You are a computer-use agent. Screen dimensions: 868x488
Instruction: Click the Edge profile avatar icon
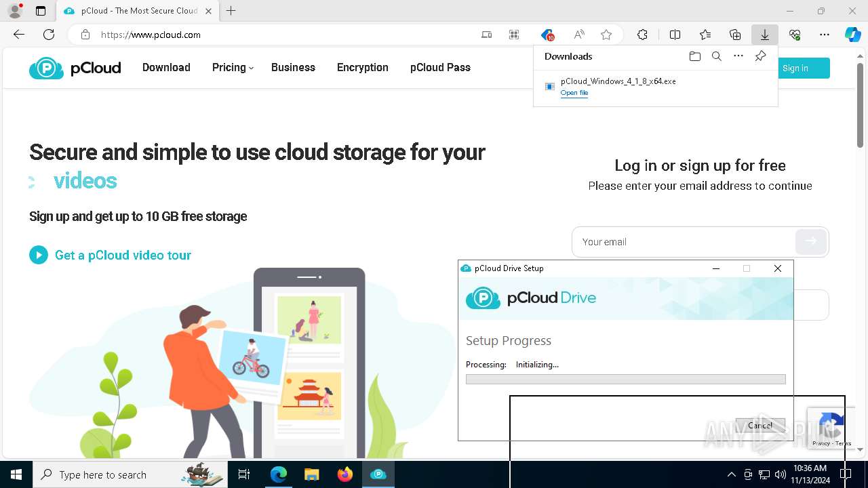tap(15, 11)
